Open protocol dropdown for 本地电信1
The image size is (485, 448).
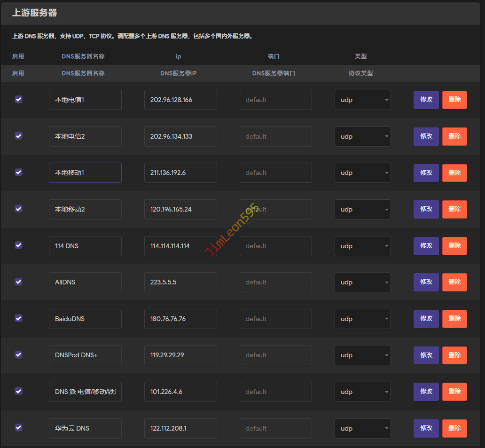point(362,100)
